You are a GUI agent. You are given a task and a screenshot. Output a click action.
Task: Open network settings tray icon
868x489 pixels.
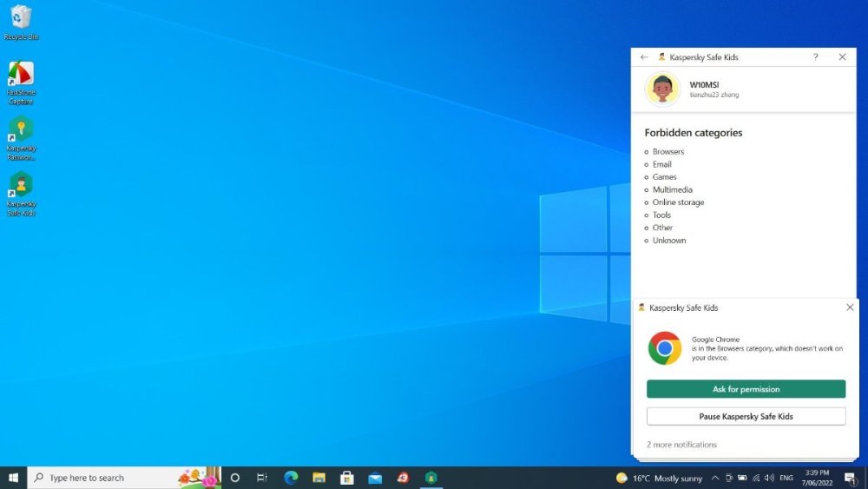pyautogui.click(x=756, y=478)
